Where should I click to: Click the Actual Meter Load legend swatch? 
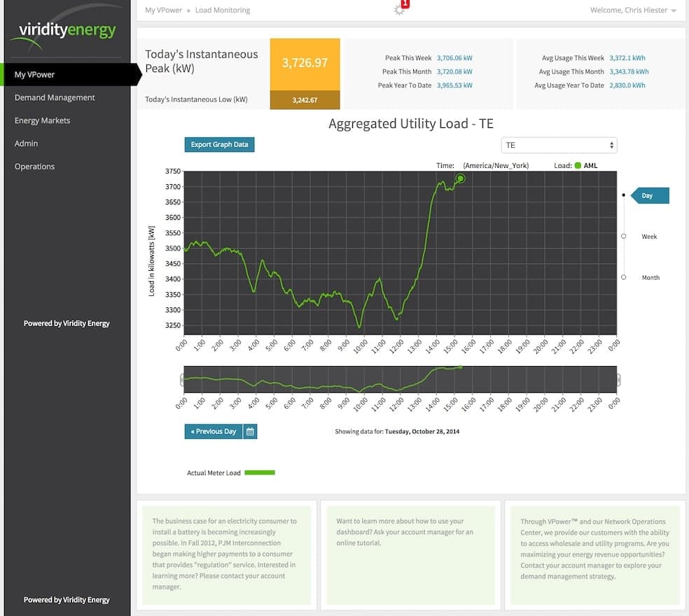[x=259, y=472]
